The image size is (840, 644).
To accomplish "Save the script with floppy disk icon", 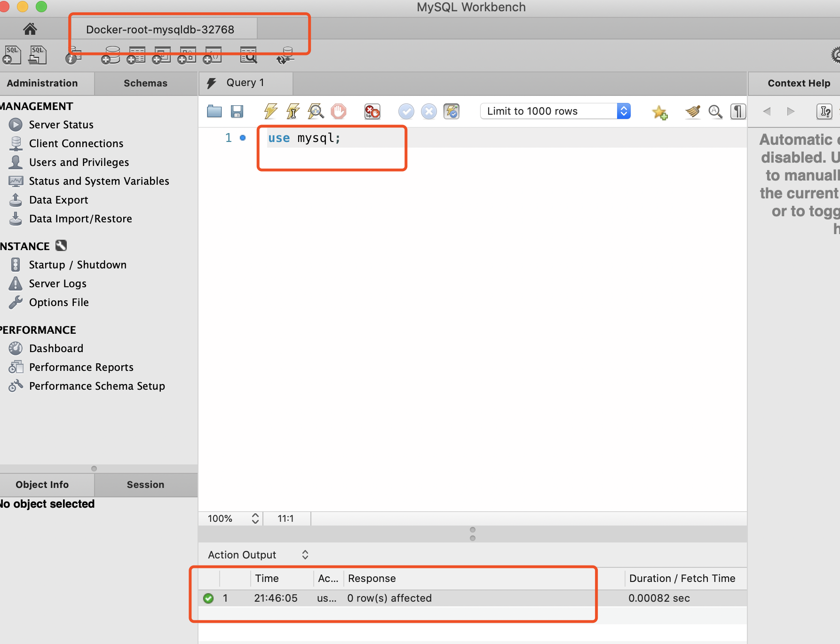I will 237,111.
